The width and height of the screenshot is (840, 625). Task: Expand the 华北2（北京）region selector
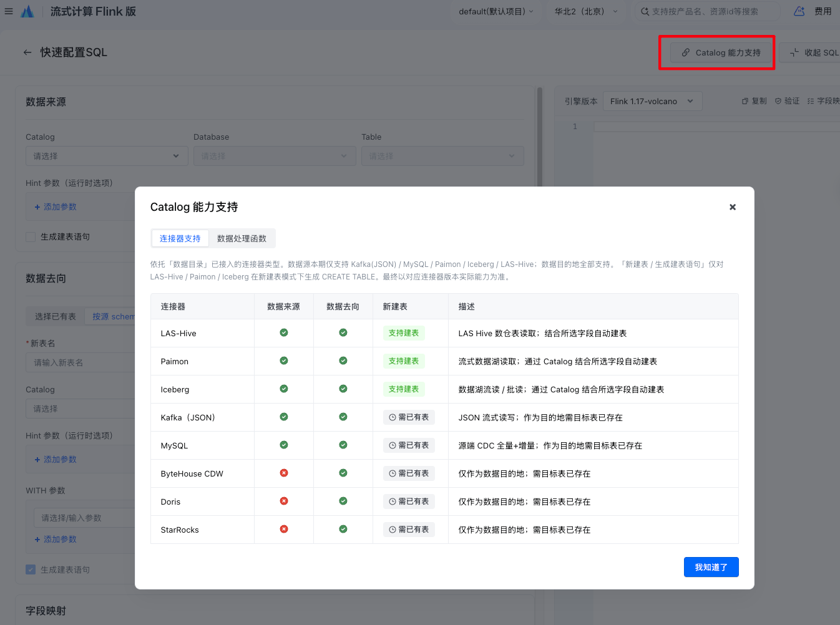(586, 11)
